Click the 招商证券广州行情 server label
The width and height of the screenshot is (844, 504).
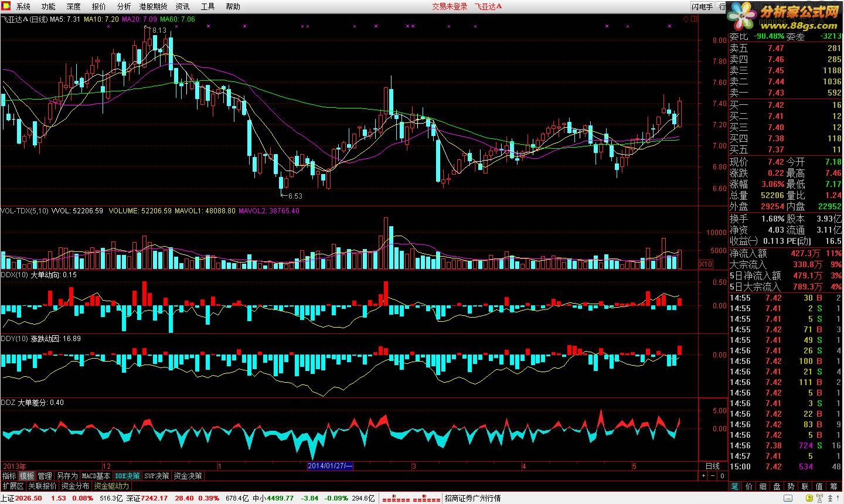[472, 499]
